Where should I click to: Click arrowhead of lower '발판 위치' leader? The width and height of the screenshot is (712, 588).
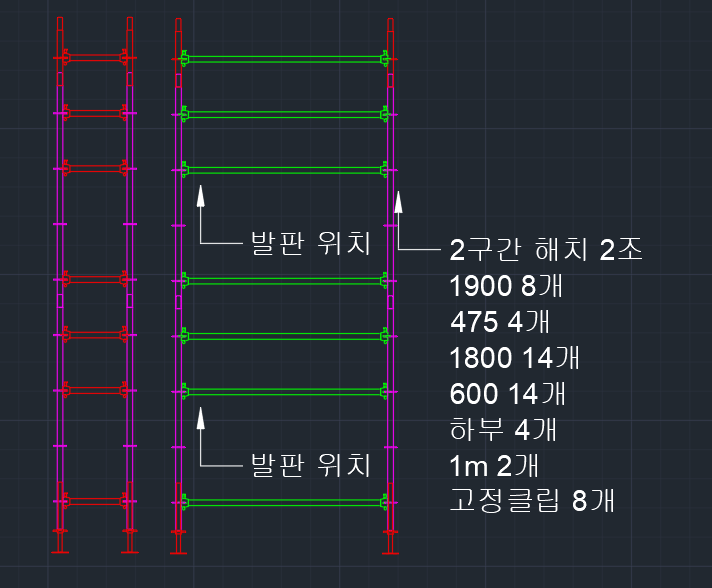[x=200, y=418]
